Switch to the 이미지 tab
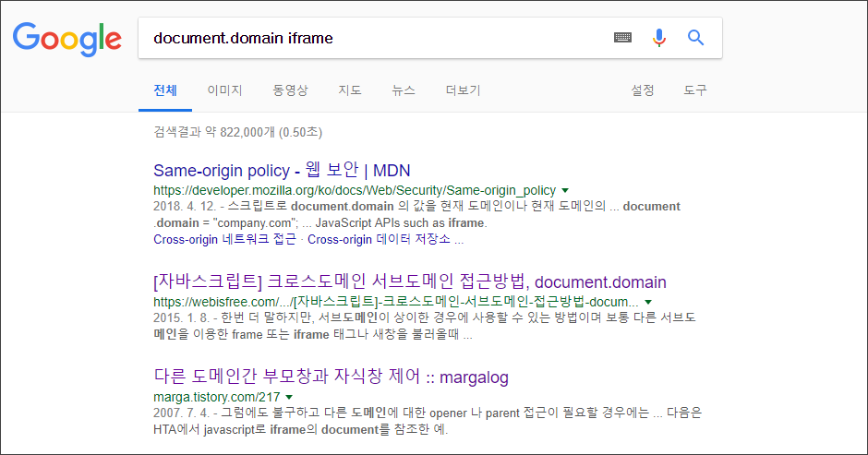This screenshot has width=868, height=455. (x=224, y=90)
